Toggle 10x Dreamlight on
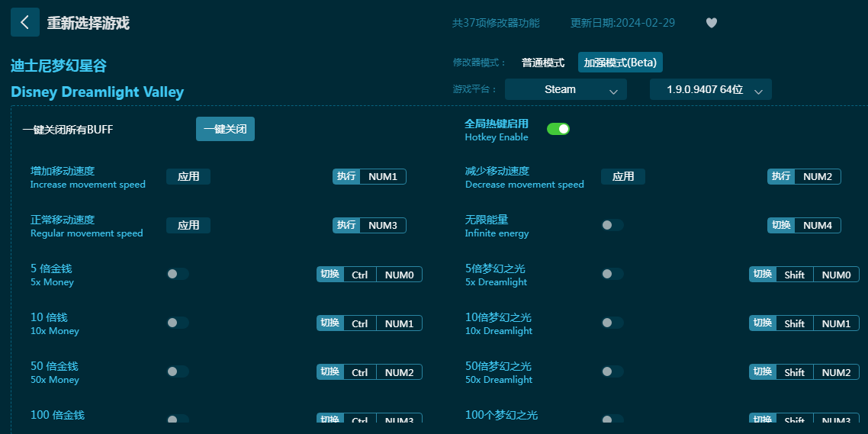 tap(612, 323)
